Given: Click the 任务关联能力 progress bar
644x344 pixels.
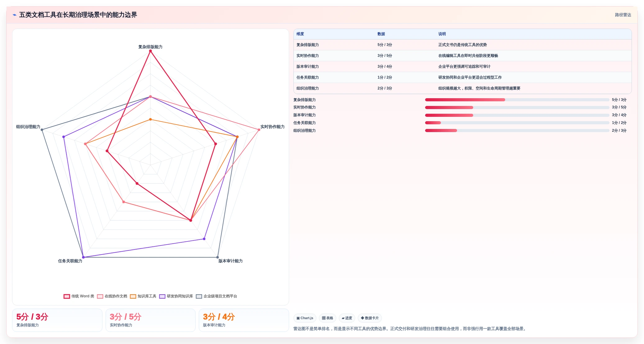Looking at the screenshot, I should pos(517,123).
